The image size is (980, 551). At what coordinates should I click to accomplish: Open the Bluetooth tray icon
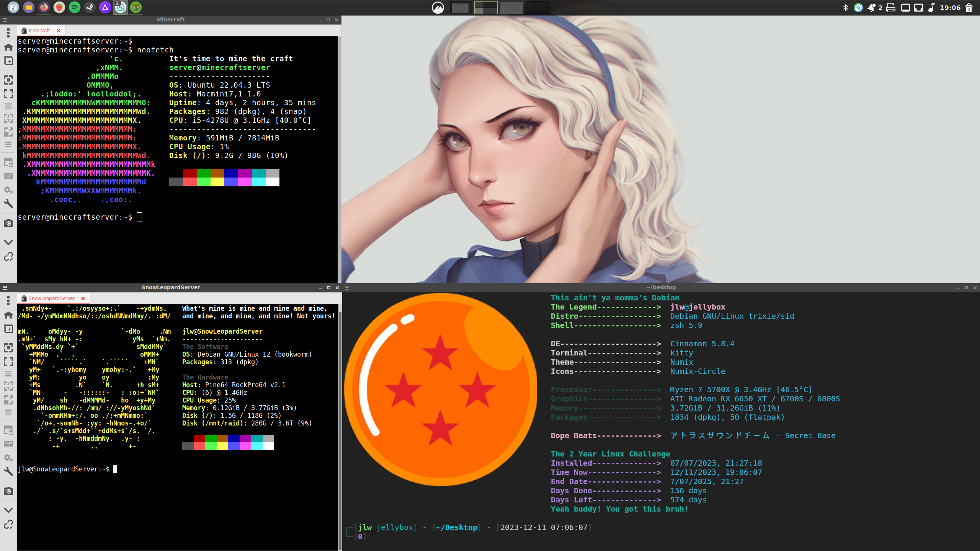[846, 8]
